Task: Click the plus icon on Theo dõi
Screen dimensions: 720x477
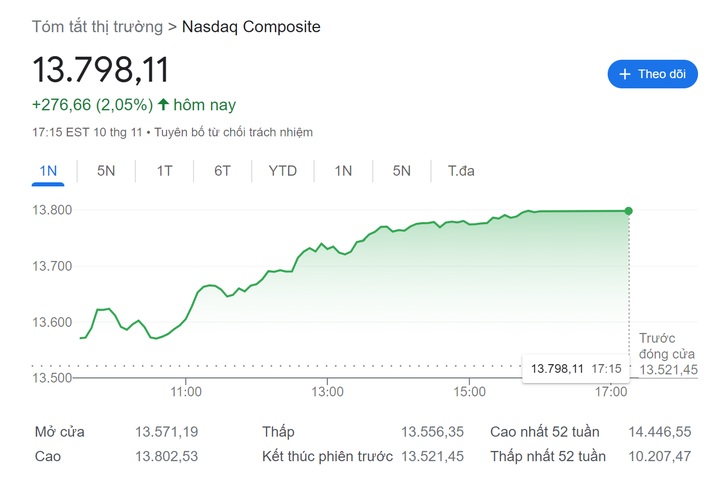Action: 625,74
